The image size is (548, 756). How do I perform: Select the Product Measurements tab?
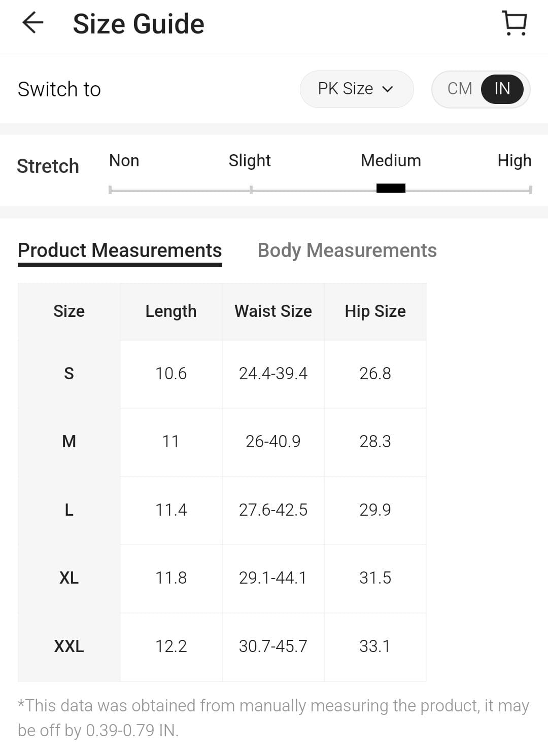120,250
